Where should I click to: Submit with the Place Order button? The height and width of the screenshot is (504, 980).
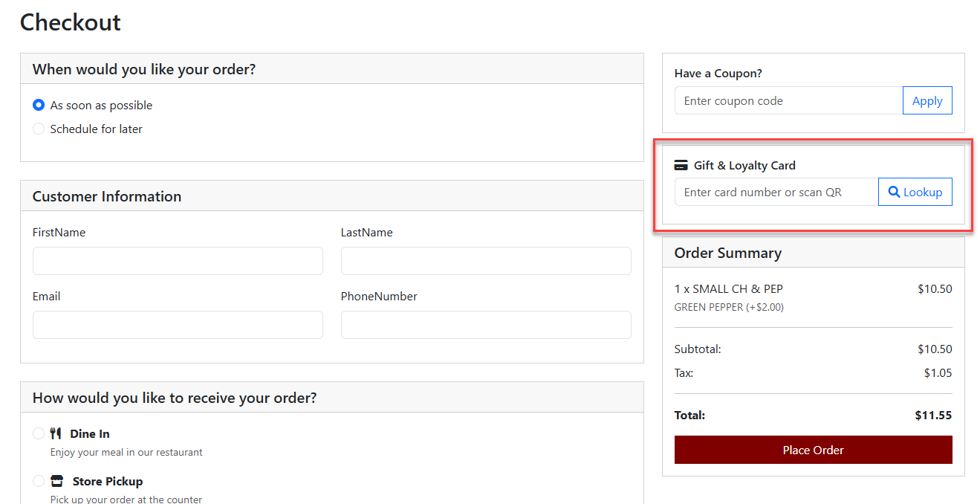(x=813, y=450)
